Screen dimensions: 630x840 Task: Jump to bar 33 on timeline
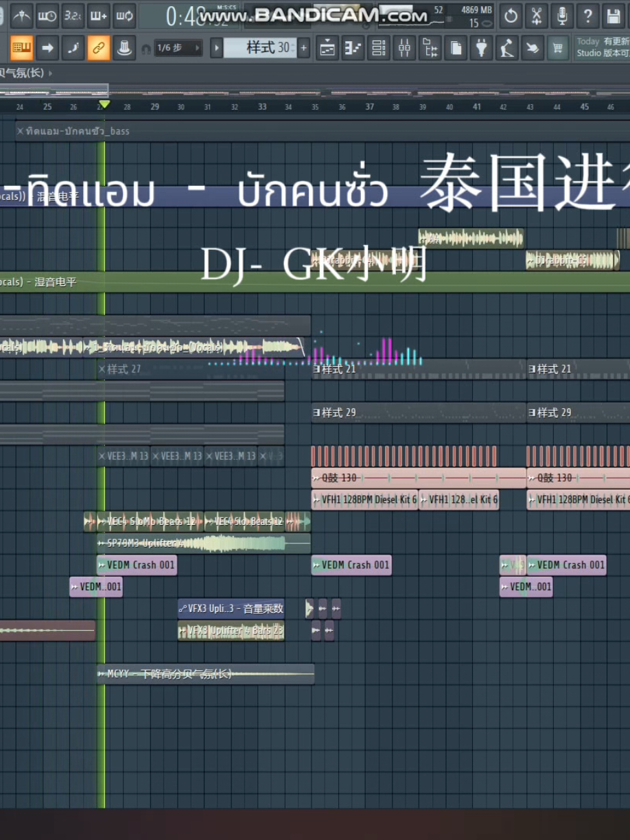point(262,106)
